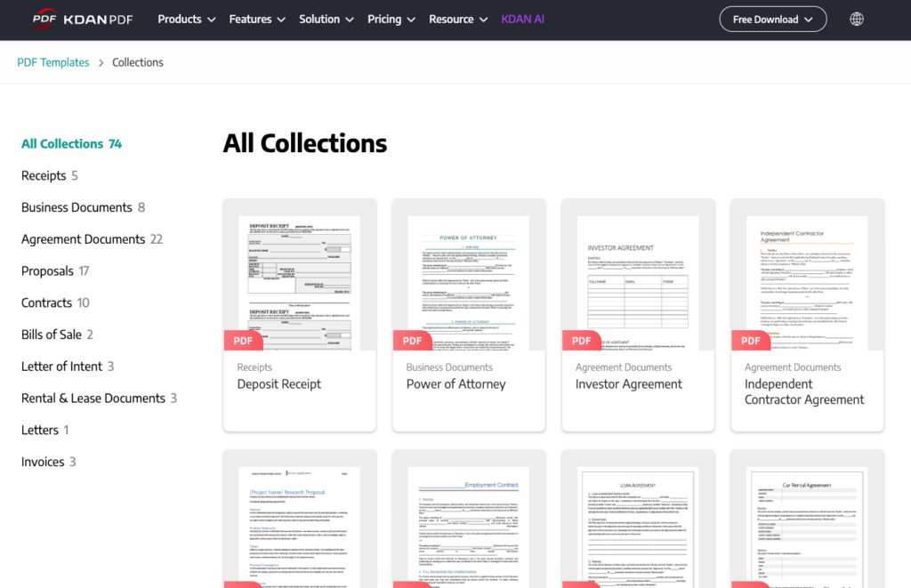The width and height of the screenshot is (911, 588).
Task: Filter by Business Documents category
Action: (83, 207)
